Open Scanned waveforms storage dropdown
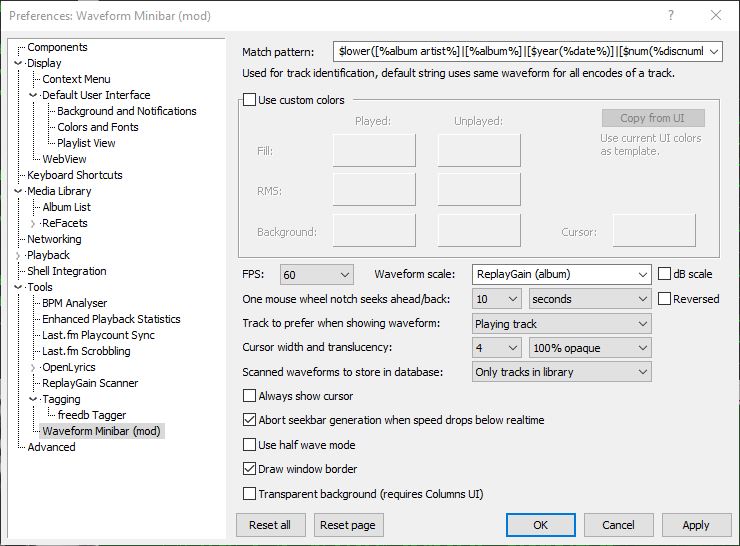740x546 pixels. [561, 372]
